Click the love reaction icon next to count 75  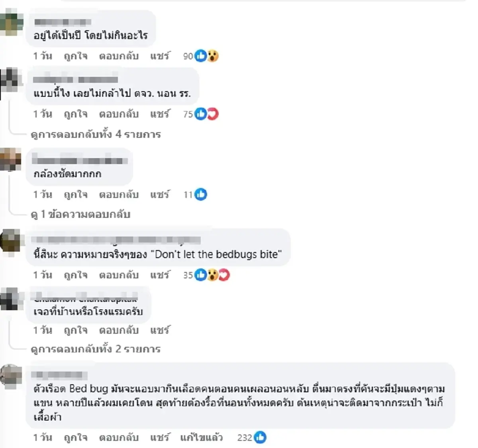click(x=214, y=113)
